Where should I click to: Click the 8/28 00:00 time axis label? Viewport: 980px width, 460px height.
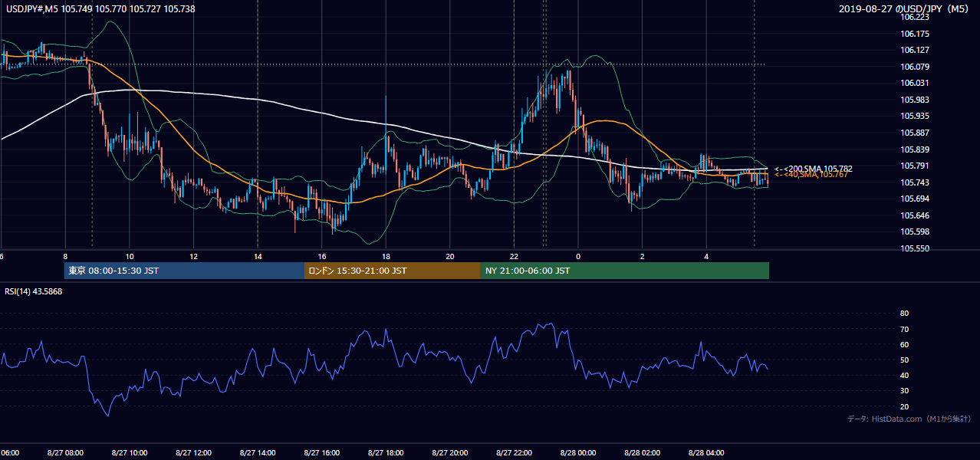pyautogui.click(x=578, y=453)
